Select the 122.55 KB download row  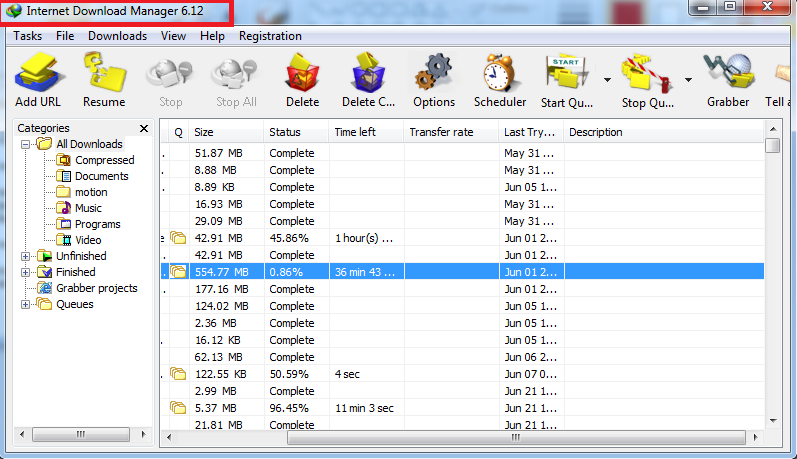[463, 374]
